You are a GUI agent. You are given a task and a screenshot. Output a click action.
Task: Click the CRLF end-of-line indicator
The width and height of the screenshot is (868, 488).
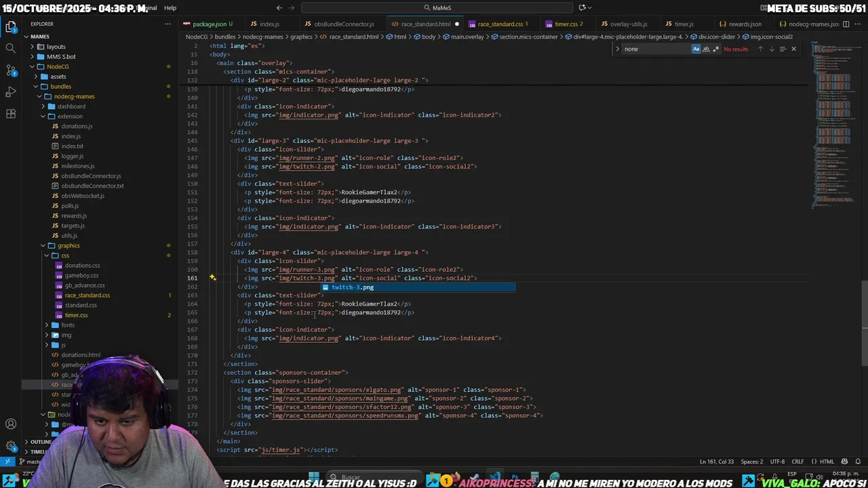(797, 462)
